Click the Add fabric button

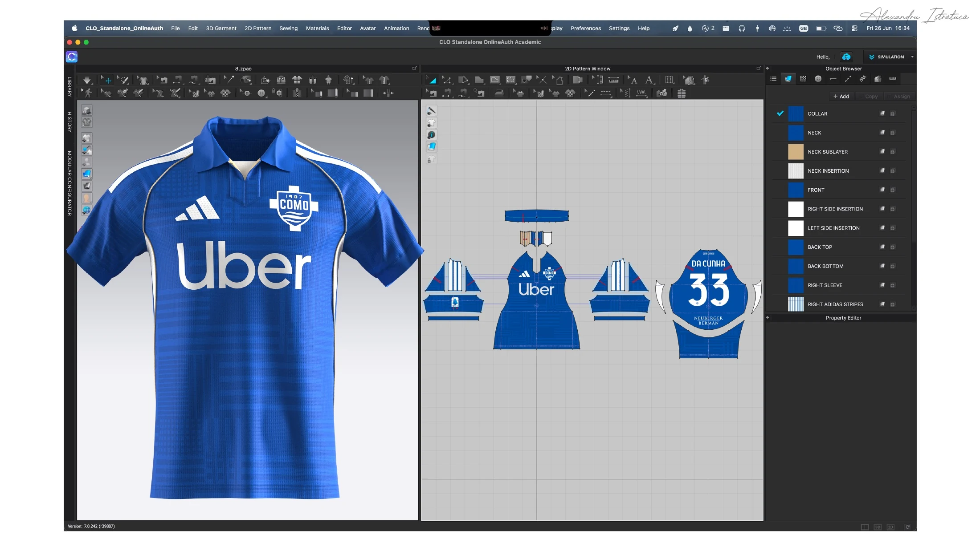[841, 96]
